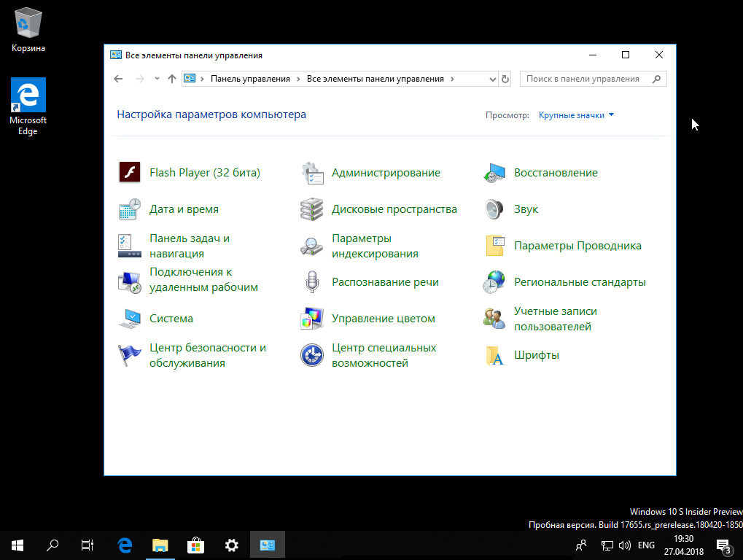Open Settings gear on the taskbar
The width and height of the screenshot is (743, 560).
coord(231,545)
